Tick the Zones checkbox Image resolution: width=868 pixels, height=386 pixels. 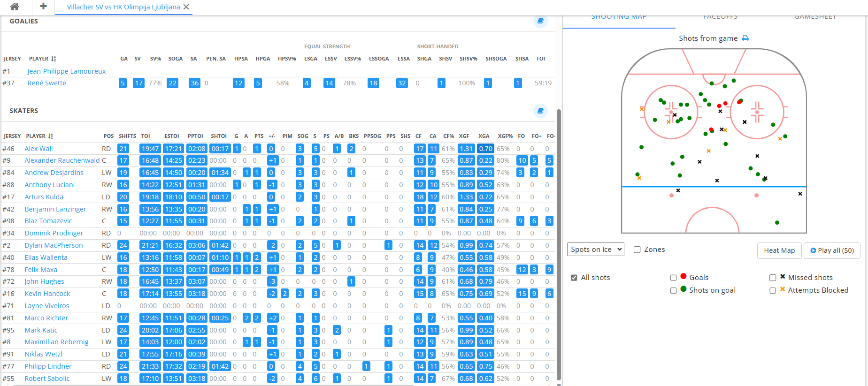[x=637, y=250]
